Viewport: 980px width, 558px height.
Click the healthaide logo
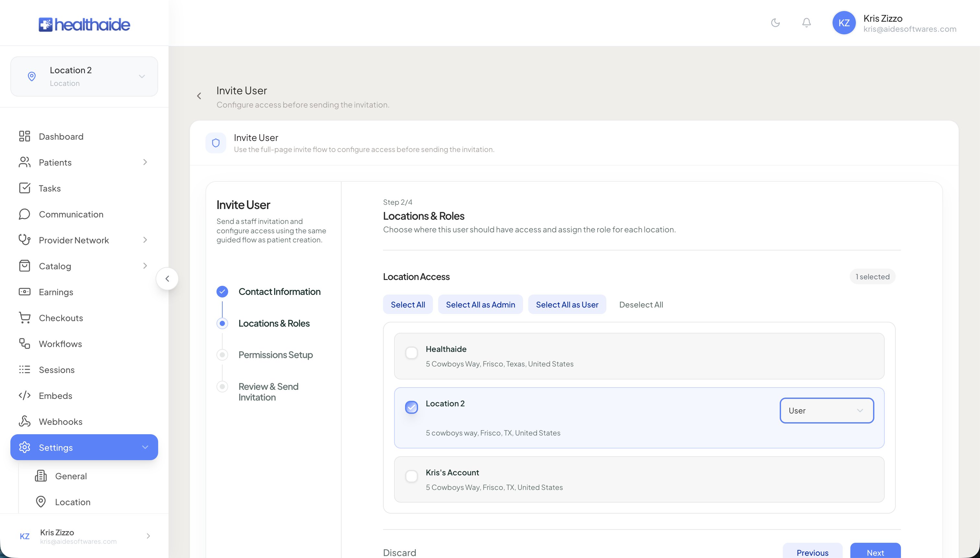(x=84, y=25)
